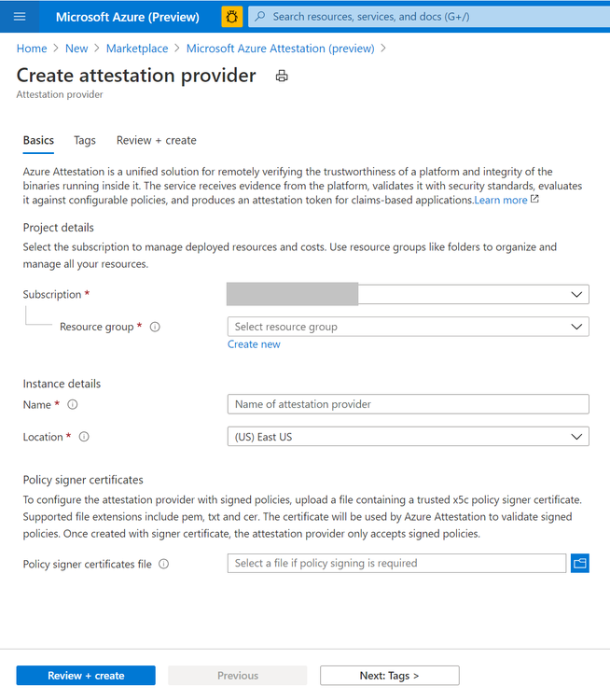Click the blue Review + create button
Image resolution: width=610 pixels, height=700 pixels.
coord(86,676)
